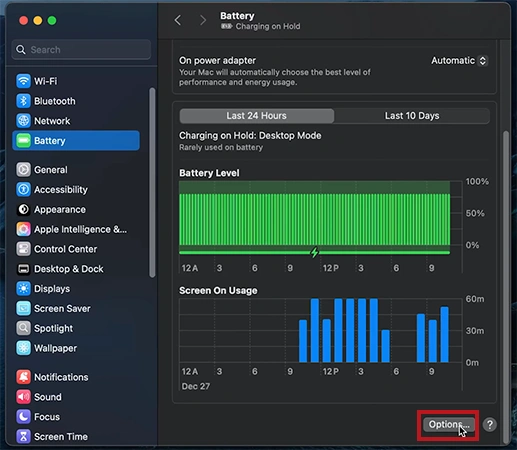This screenshot has width=517, height=450.
Task: Open Displays icon in sidebar
Action: click(x=23, y=289)
